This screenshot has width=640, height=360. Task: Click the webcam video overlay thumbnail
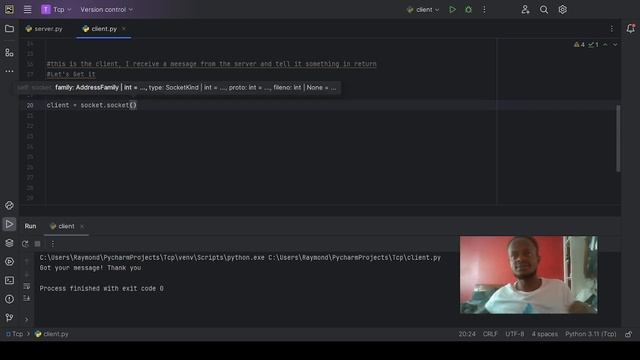pyautogui.click(x=529, y=275)
